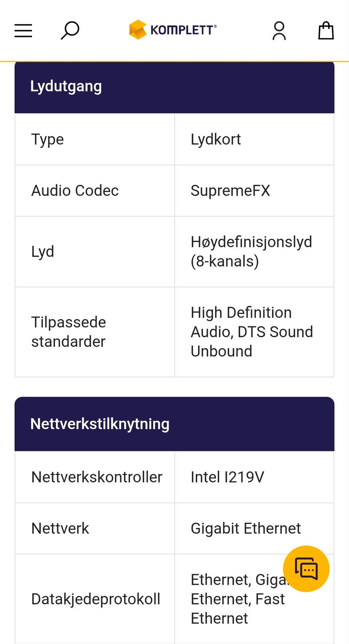Collapse the Nettverkstilknytning section header
This screenshot has height=644, width=349.
point(174,424)
